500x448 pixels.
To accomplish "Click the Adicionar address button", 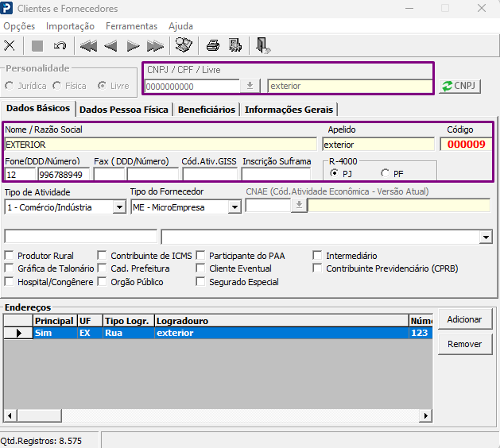I will coord(465,319).
